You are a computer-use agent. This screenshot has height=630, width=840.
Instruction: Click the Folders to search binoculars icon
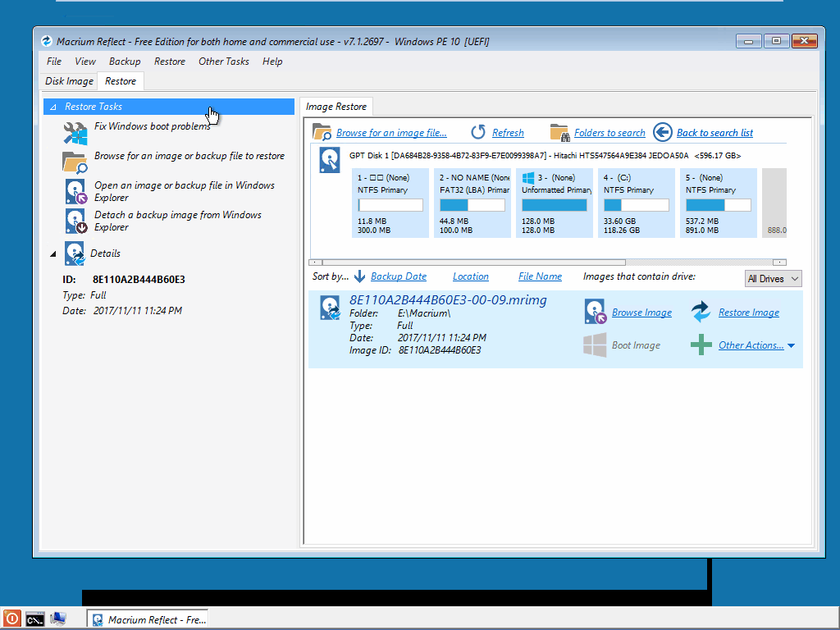pos(559,132)
